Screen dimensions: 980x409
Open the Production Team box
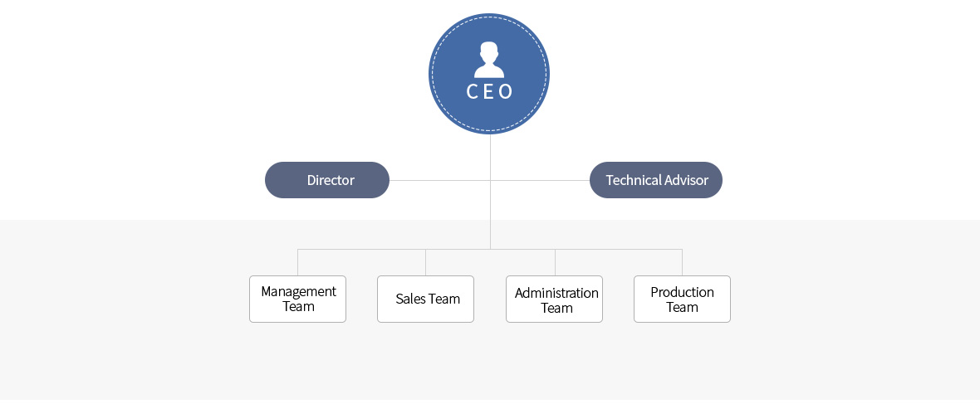682,299
